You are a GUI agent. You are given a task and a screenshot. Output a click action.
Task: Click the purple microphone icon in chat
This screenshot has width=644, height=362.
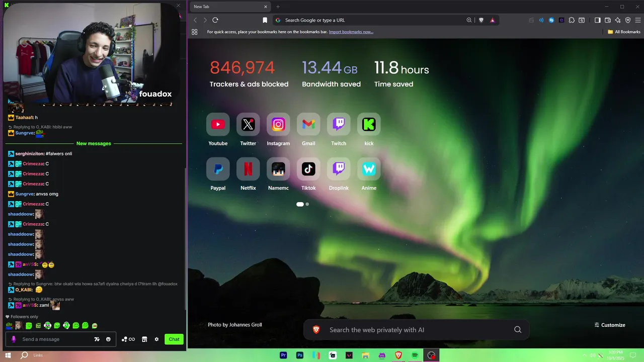(x=14, y=339)
